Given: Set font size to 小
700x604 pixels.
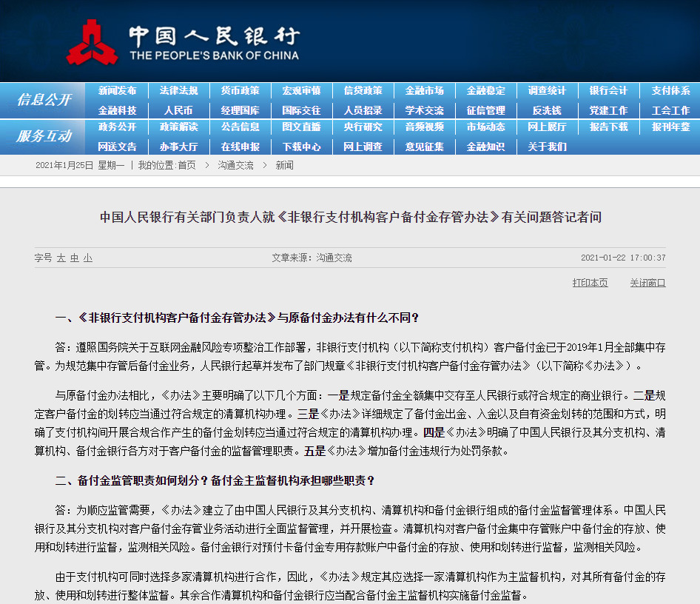Looking at the screenshot, I should pyautogui.click(x=88, y=258).
